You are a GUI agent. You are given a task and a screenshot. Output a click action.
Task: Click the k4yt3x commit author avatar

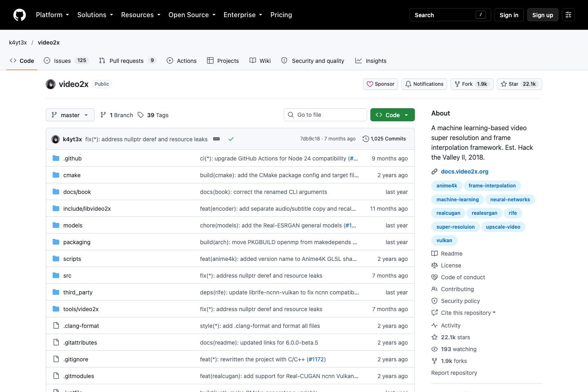pyautogui.click(x=56, y=139)
